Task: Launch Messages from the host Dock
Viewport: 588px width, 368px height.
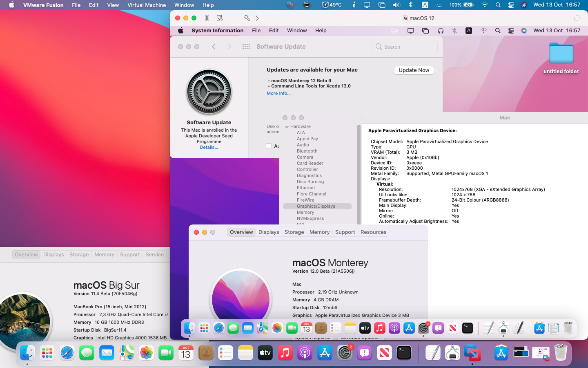Action: [x=87, y=353]
